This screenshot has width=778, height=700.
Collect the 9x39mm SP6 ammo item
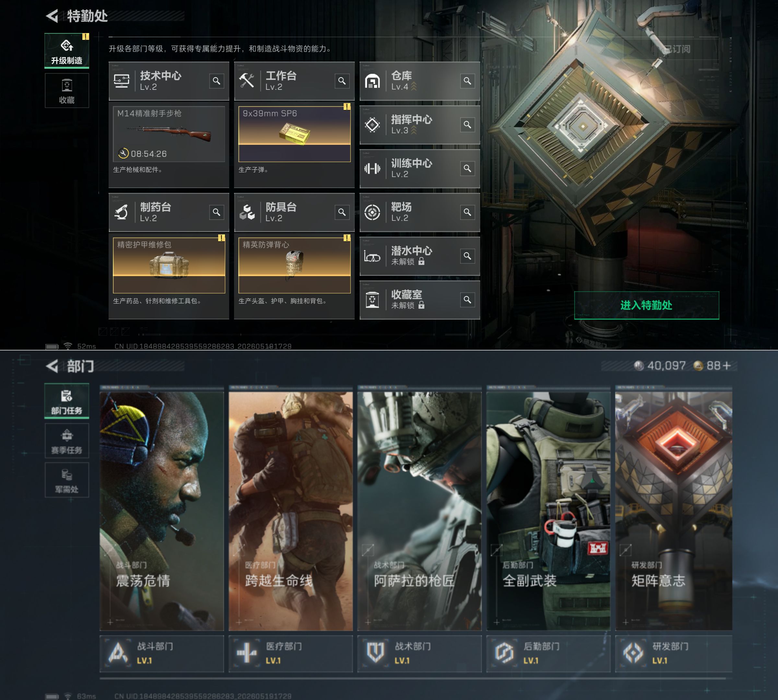pos(294,134)
